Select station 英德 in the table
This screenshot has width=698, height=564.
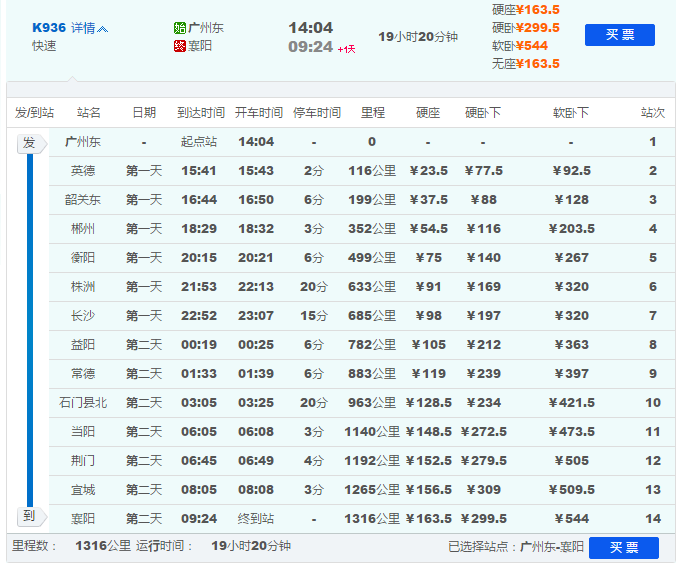click(x=83, y=171)
